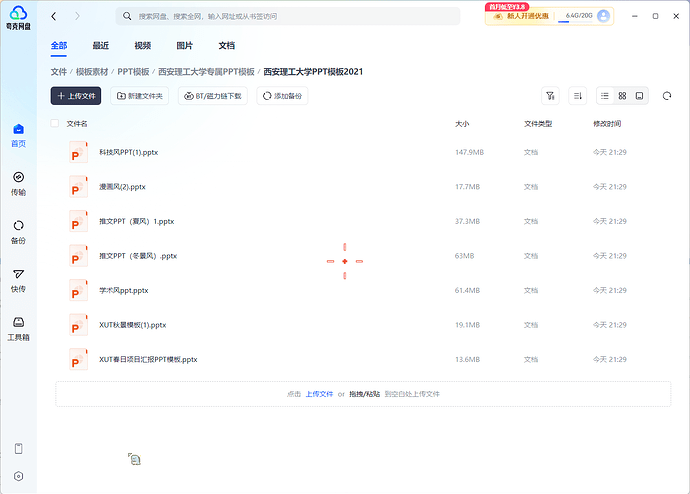The image size is (690, 494).
Task: Click the 63MB size cell
Action: tap(464, 256)
